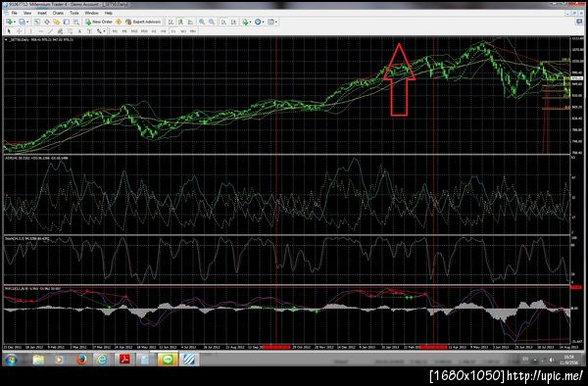Click the Indicators list icon

click(245, 22)
